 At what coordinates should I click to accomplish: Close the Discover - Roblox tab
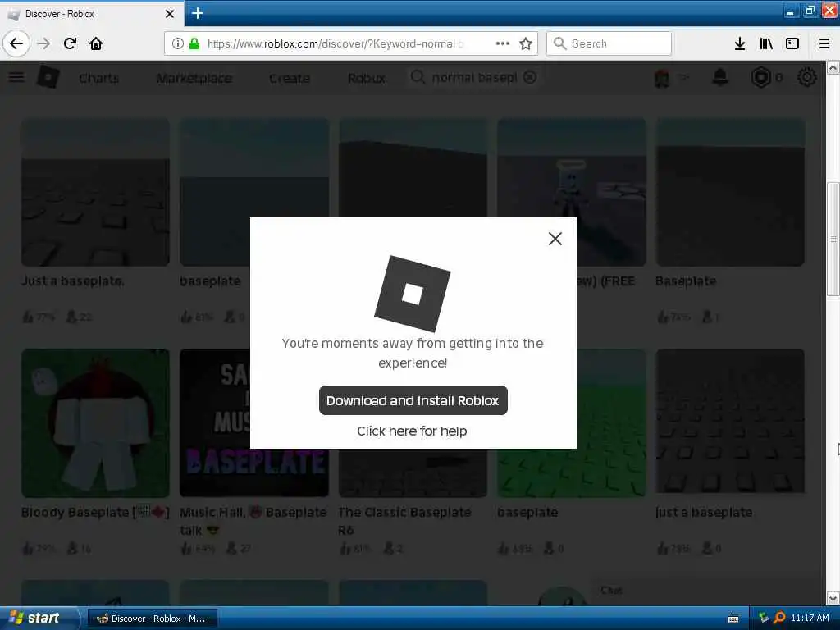click(x=169, y=14)
